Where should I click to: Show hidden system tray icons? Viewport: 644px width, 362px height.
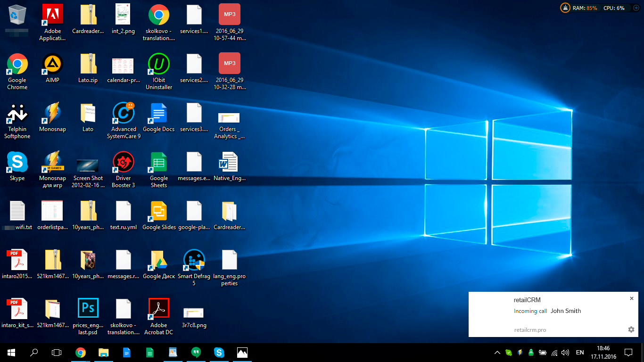(x=497, y=353)
